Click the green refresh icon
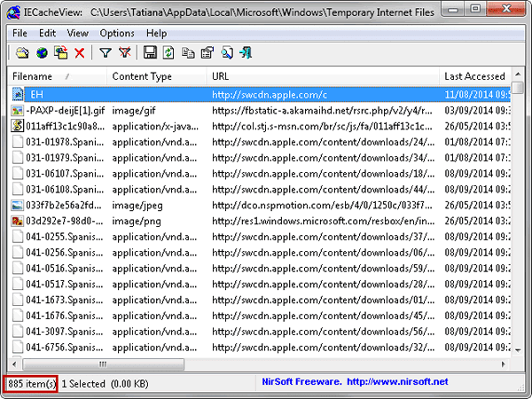532x399 pixels. 168,53
